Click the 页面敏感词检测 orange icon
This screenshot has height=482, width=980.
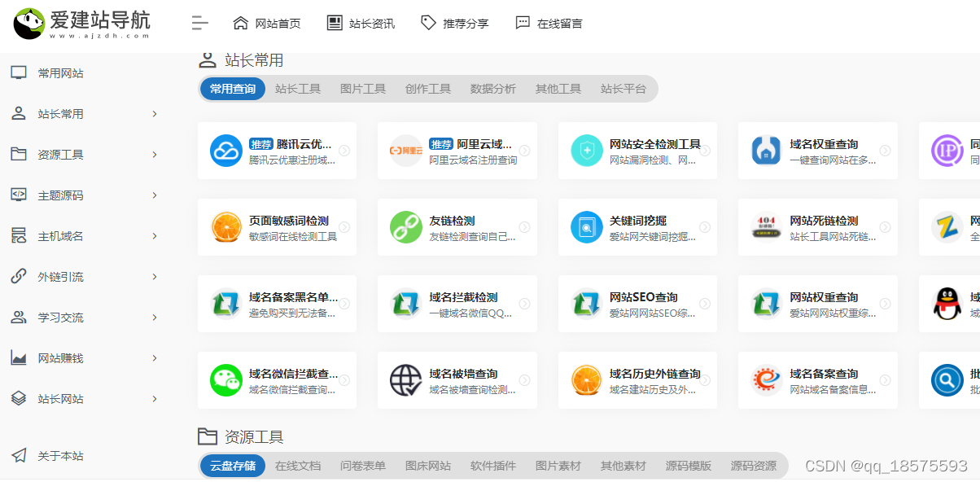[226, 227]
